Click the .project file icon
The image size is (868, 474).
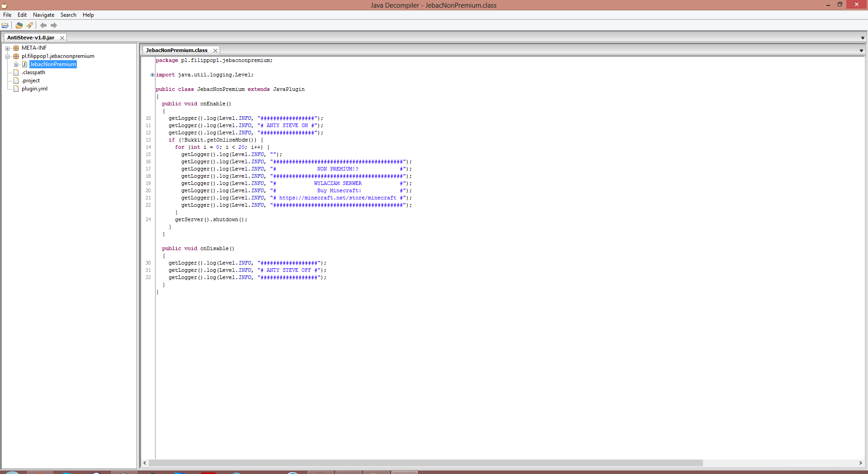tap(16, 81)
